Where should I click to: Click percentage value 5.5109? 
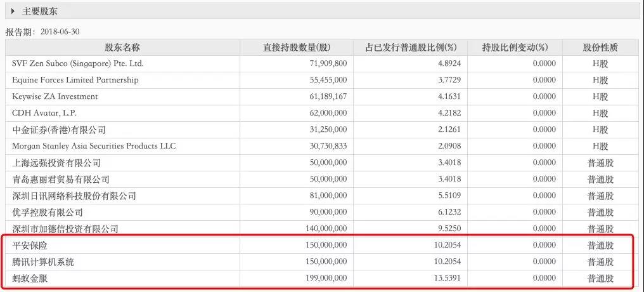pyautogui.click(x=449, y=196)
